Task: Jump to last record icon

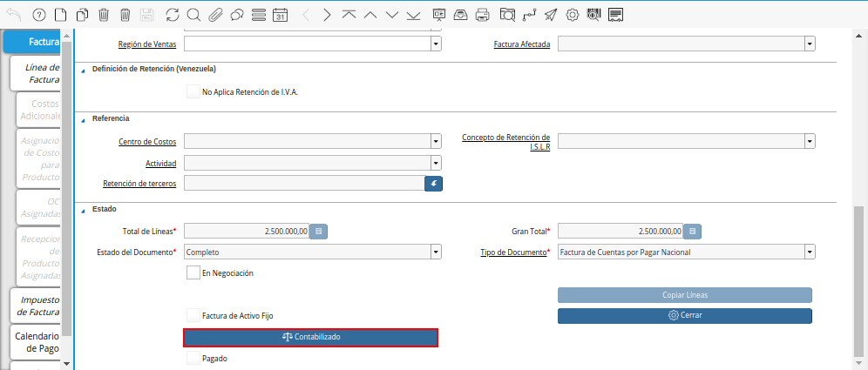Action: [x=413, y=15]
